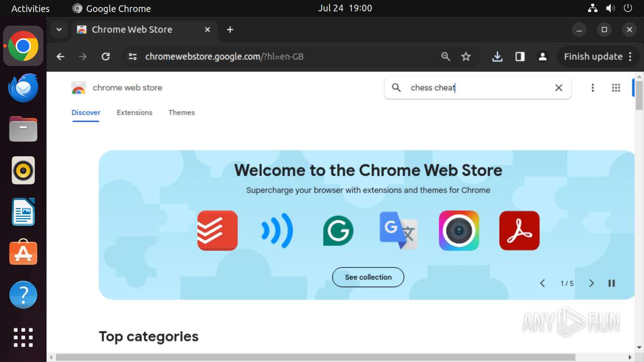Image resolution: width=644 pixels, height=362 pixels.
Task: Click the Todoist extension icon
Action: pyautogui.click(x=217, y=230)
